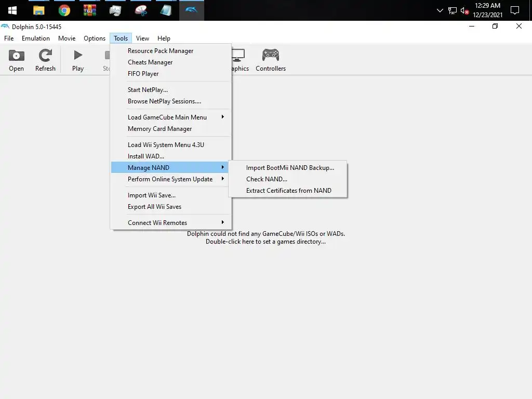Open the Snipping Tool taskbar icon

coord(140,10)
